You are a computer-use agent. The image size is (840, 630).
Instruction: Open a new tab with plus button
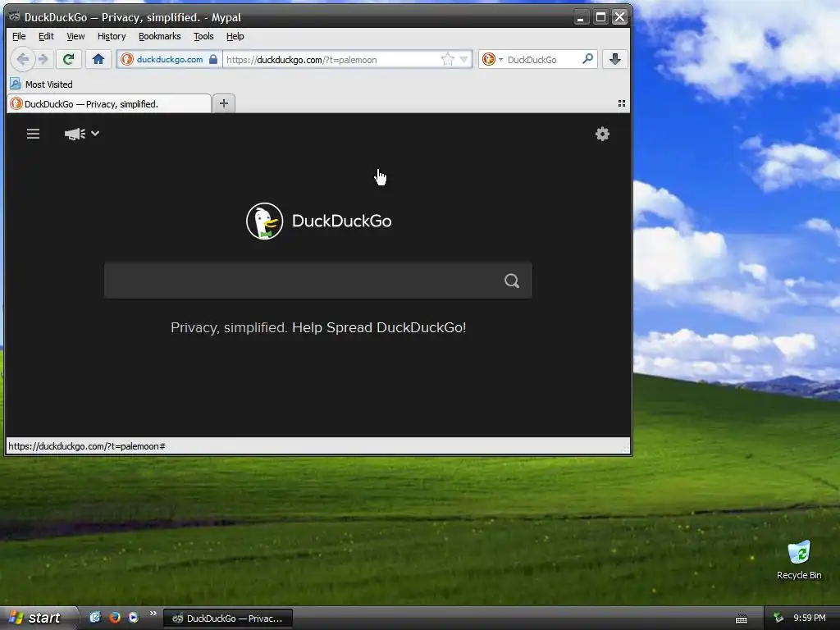point(224,103)
